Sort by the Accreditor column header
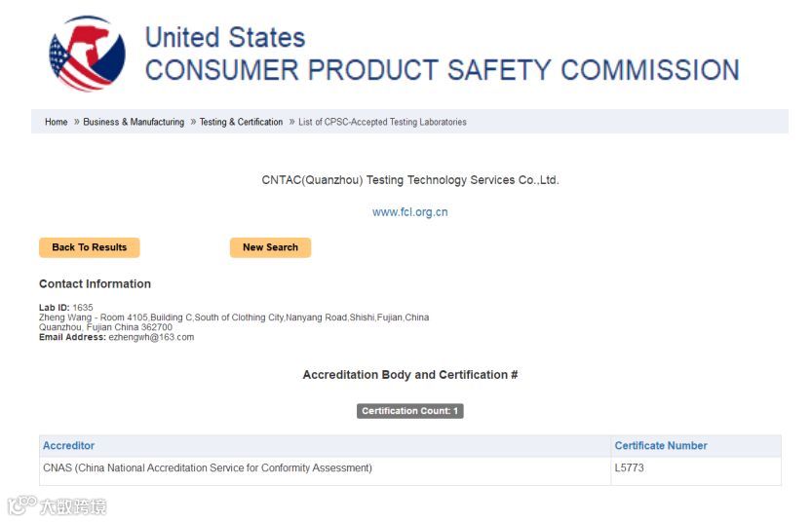Viewport: 812px width, 522px height. coord(69,446)
